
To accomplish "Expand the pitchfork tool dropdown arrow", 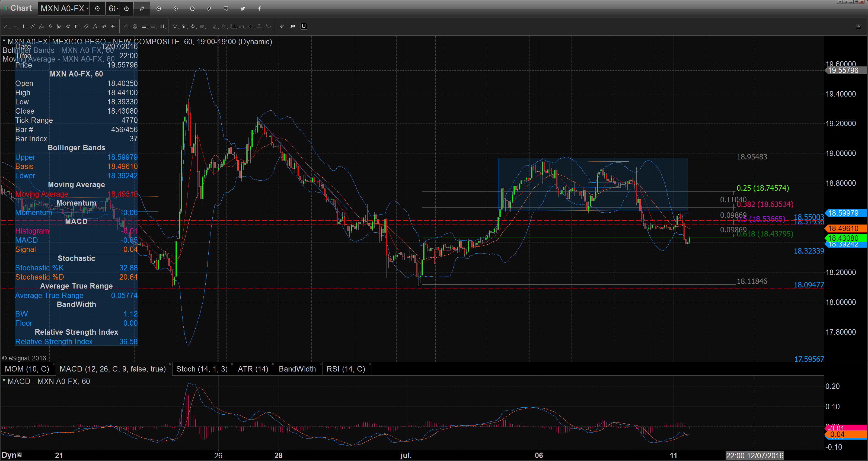I will tap(54, 28).
